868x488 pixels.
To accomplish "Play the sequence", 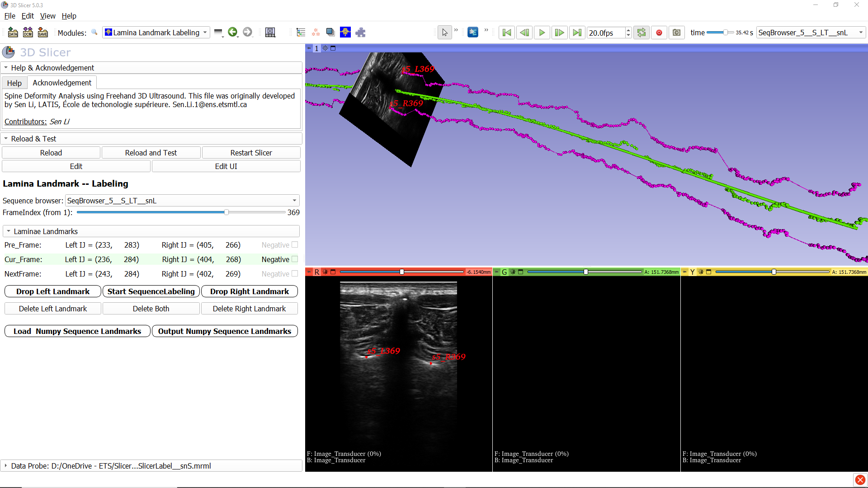I will [x=542, y=33].
